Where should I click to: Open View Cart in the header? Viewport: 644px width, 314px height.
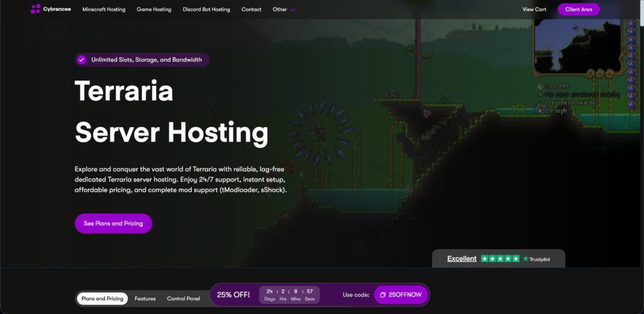click(x=534, y=9)
